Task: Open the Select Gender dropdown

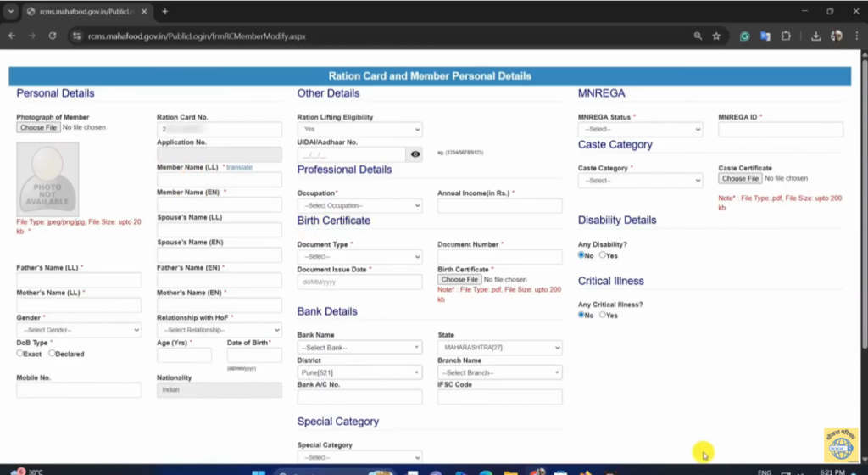Action: (x=79, y=330)
